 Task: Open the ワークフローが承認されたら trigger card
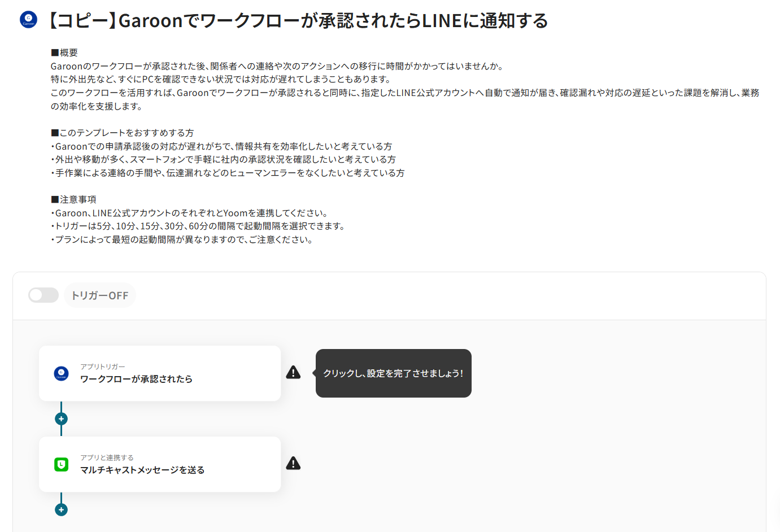tap(160, 373)
